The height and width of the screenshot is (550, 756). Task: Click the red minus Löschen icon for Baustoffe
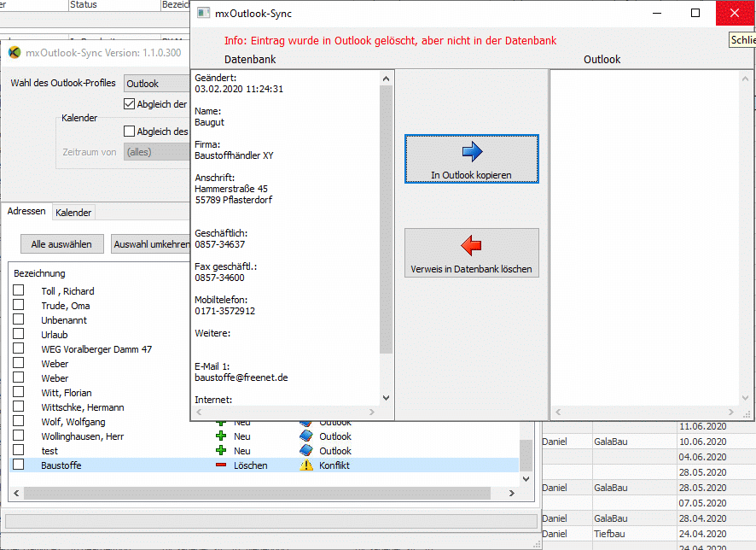221,465
